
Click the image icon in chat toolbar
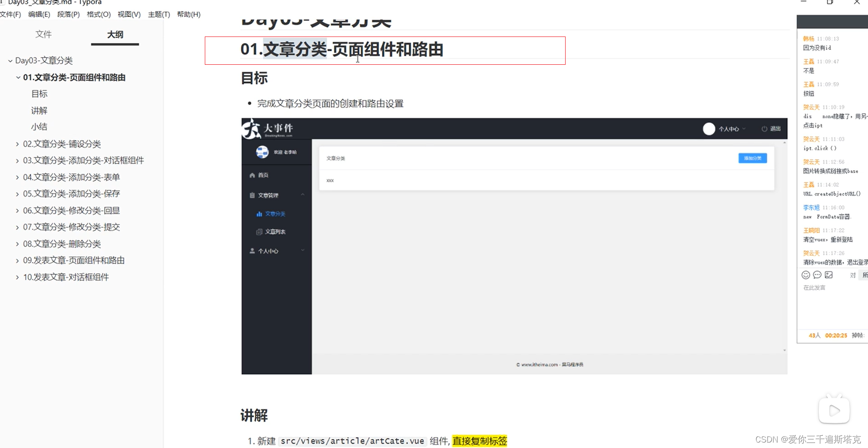(x=829, y=275)
